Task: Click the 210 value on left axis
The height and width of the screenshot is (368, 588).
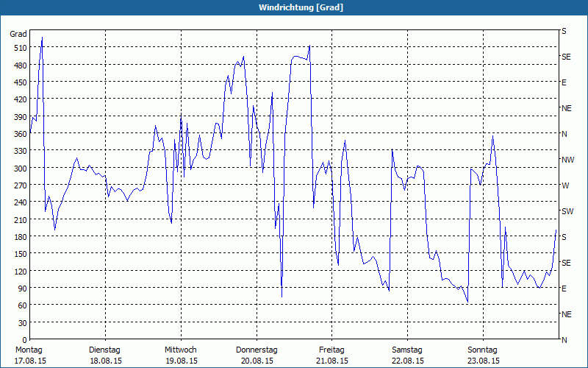Action: [x=21, y=219]
